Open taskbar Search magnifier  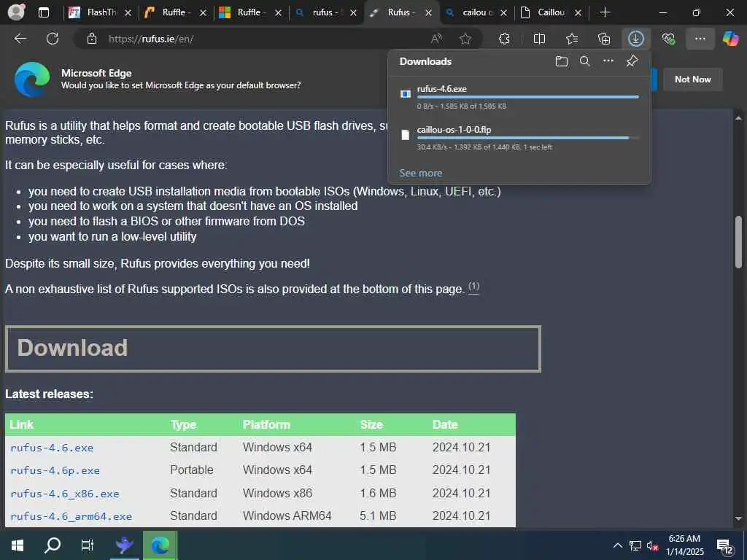[53, 545]
